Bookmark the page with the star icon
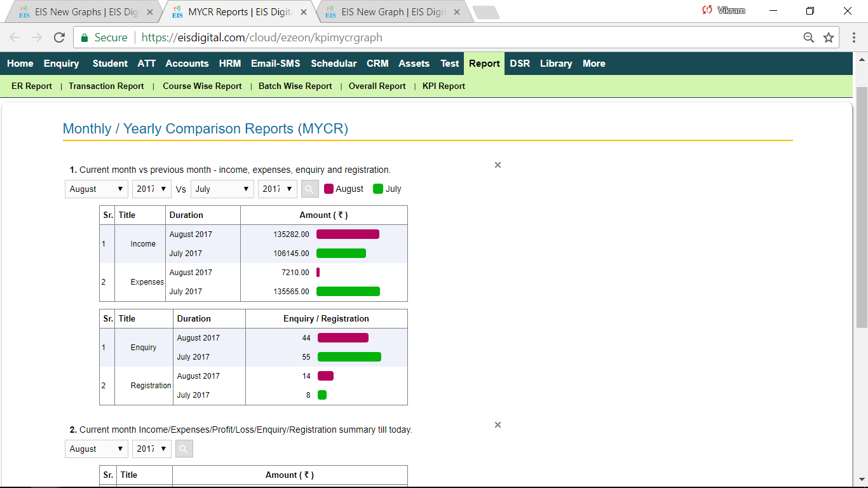Viewport: 868px width, 488px height. tap(829, 37)
